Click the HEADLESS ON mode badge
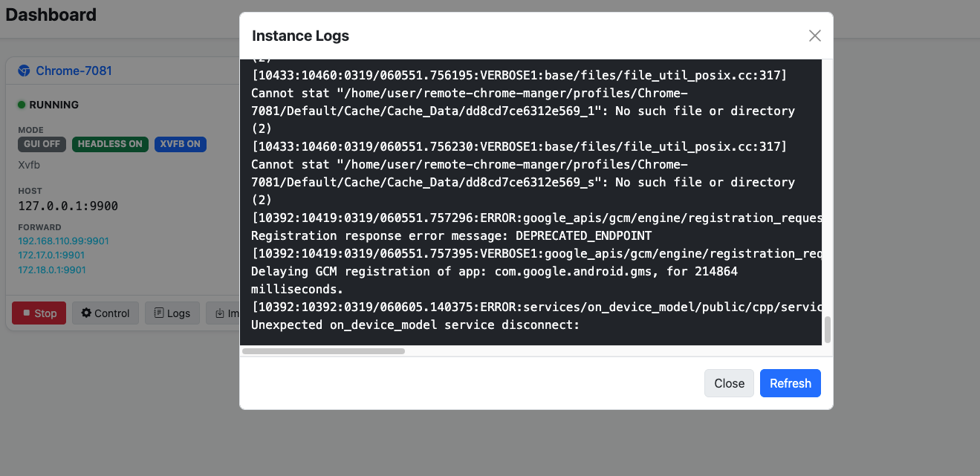980x476 pixels. click(110, 144)
